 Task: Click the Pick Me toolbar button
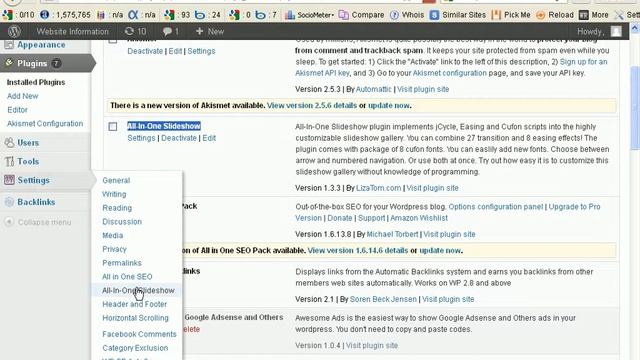pyautogui.click(x=511, y=15)
